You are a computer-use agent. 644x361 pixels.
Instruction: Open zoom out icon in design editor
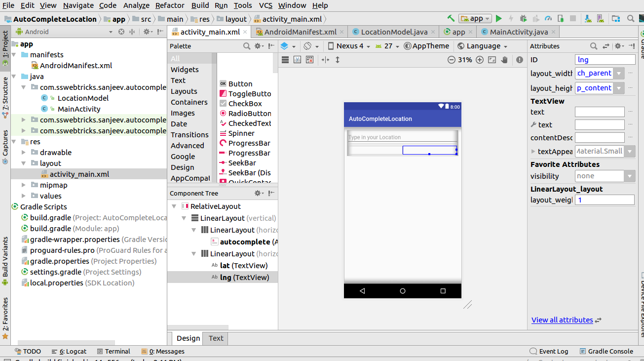451,59
